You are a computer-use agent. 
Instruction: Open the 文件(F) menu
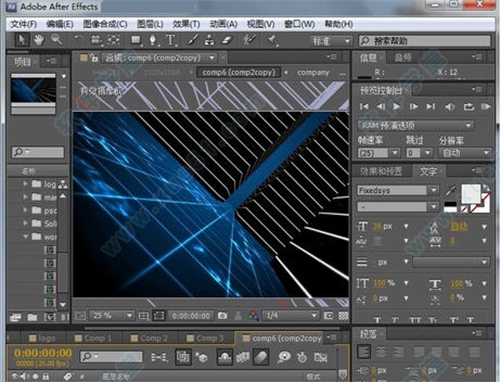(x=23, y=24)
